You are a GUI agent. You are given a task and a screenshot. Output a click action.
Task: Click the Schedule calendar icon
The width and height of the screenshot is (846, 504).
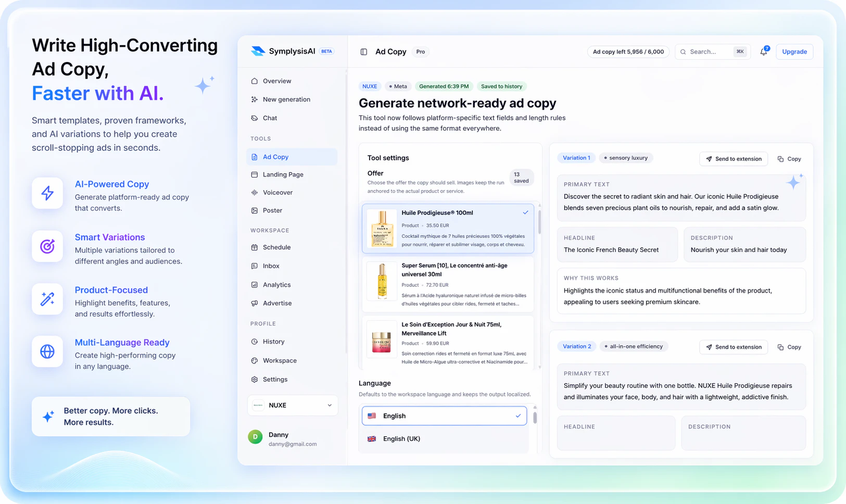[x=255, y=247]
